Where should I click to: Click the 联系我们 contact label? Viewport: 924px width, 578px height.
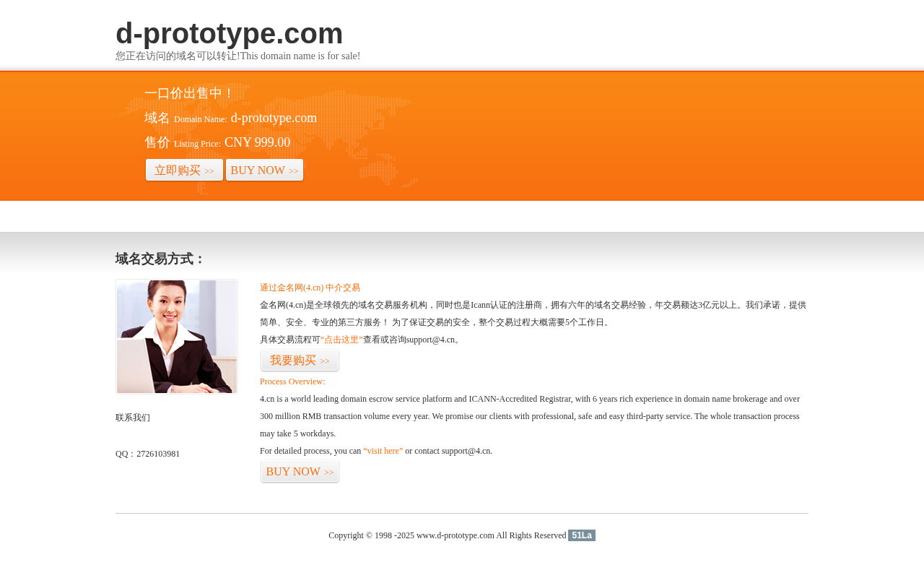coord(133,418)
